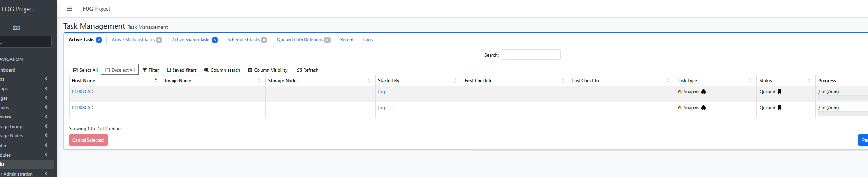
Task: Click the FOG Project sidebar logo text
Action: point(18,9)
